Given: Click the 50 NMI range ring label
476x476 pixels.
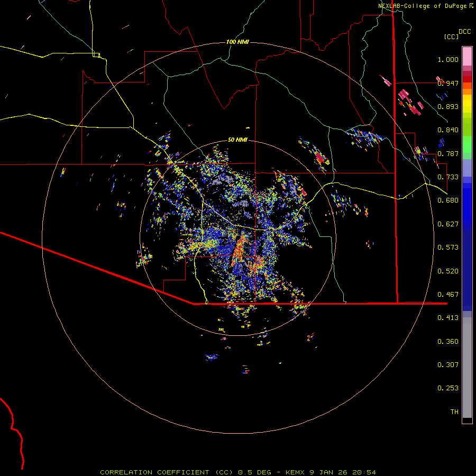Looking at the screenshot, I should pyautogui.click(x=237, y=140).
